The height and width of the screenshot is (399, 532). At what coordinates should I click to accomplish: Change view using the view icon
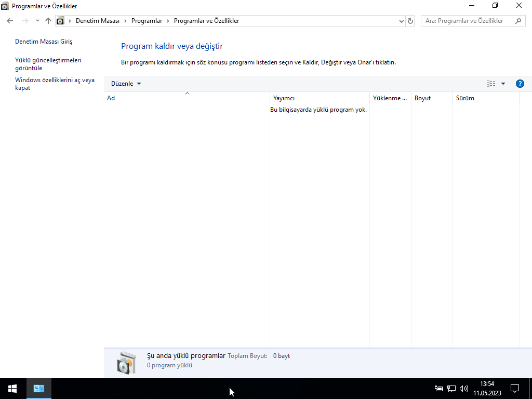[491, 84]
